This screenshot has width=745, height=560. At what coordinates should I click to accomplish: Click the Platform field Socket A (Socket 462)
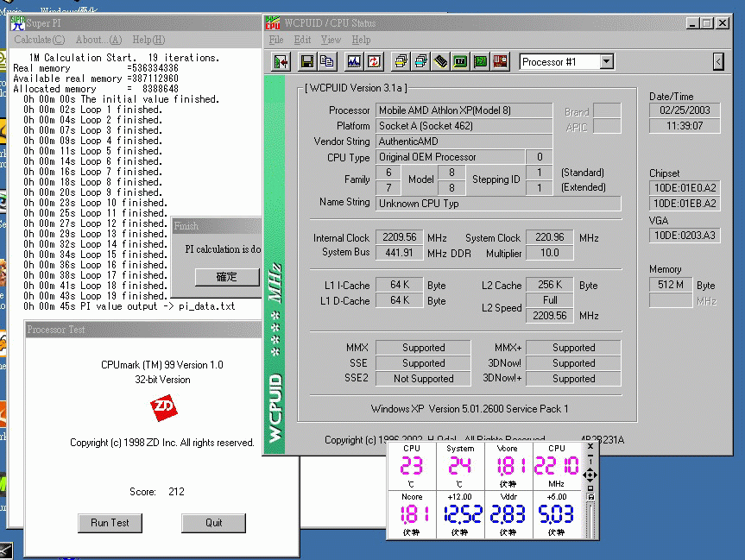464,126
